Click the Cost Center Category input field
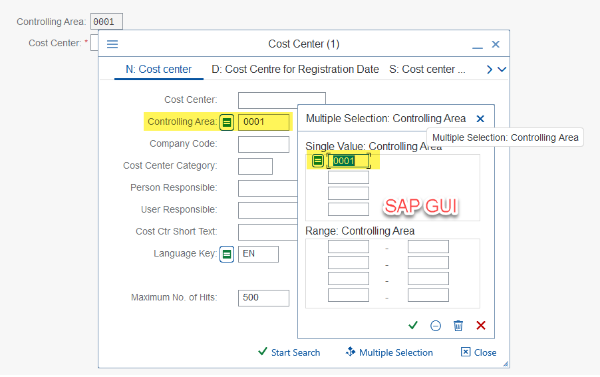 coord(255,166)
